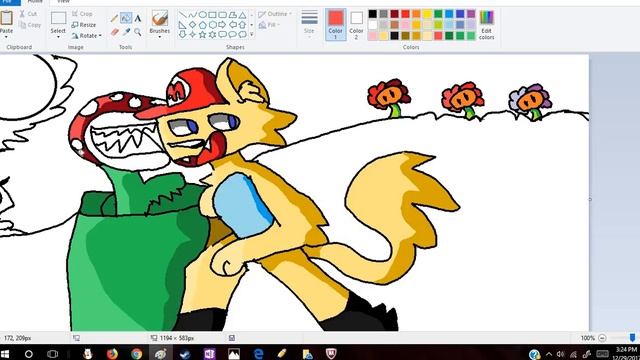Click the Crop button
This screenshot has width=640, height=360.
point(82,14)
